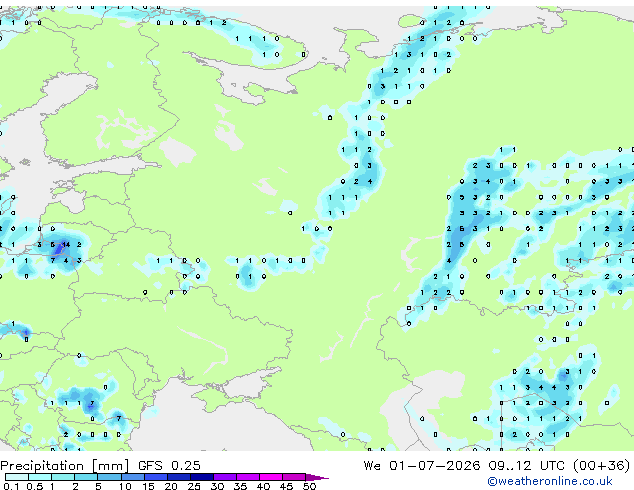This screenshot has width=634, height=490.
Task: Pick the 10 to 15 mm legend swatch
Action: click(132, 477)
